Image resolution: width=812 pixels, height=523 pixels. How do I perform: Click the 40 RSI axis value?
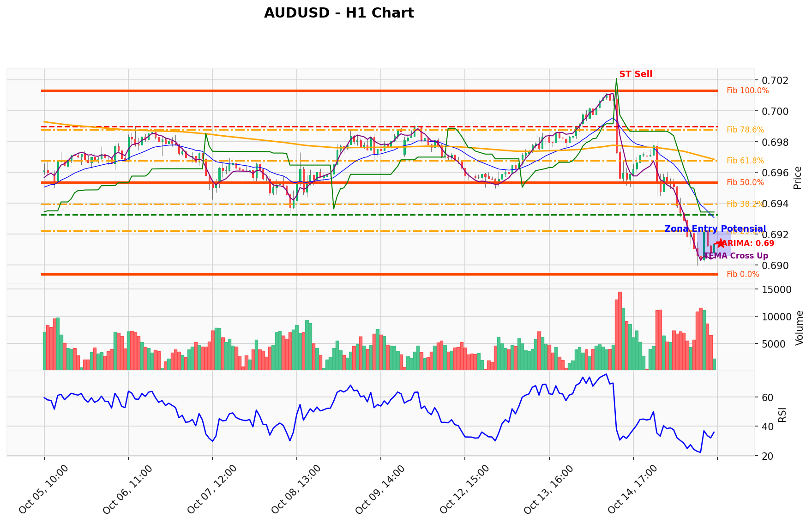coord(767,427)
